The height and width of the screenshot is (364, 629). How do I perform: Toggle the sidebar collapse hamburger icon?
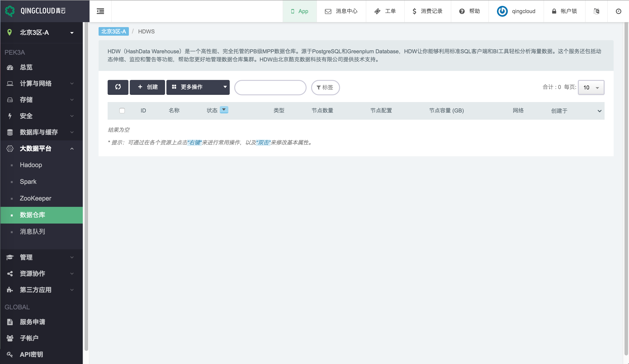100,11
